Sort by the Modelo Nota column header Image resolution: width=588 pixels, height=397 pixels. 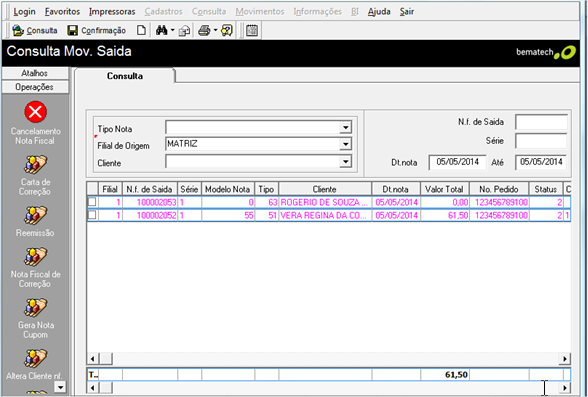click(x=228, y=189)
